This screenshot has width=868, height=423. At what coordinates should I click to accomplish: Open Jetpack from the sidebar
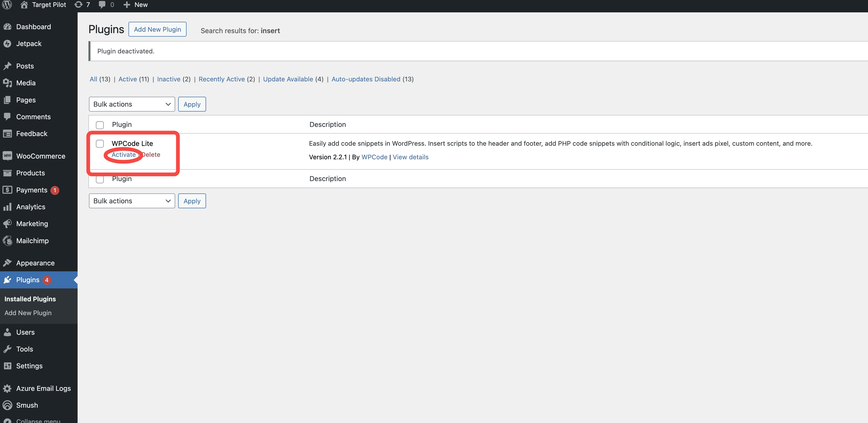(x=29, y=44)
